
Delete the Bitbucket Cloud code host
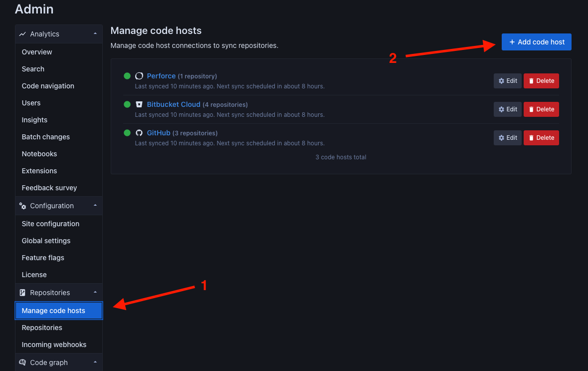541,109
